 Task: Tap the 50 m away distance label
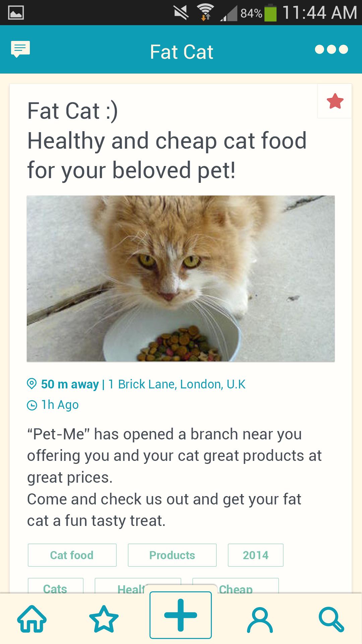click(70, 384)
